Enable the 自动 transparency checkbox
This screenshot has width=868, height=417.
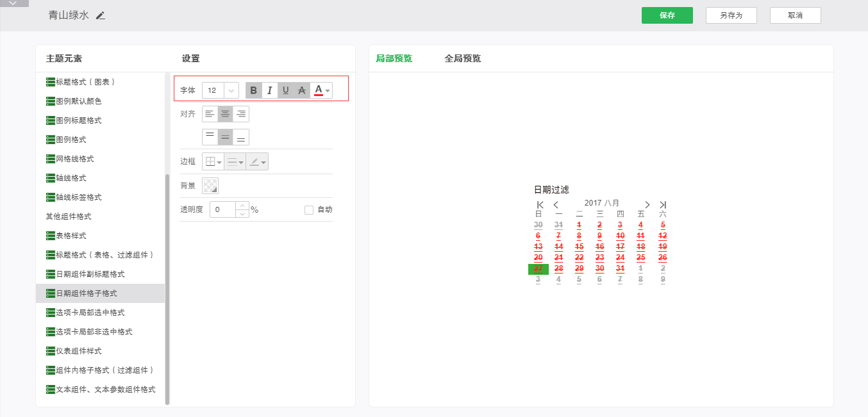pyautogui.click(x=309, y=209)
